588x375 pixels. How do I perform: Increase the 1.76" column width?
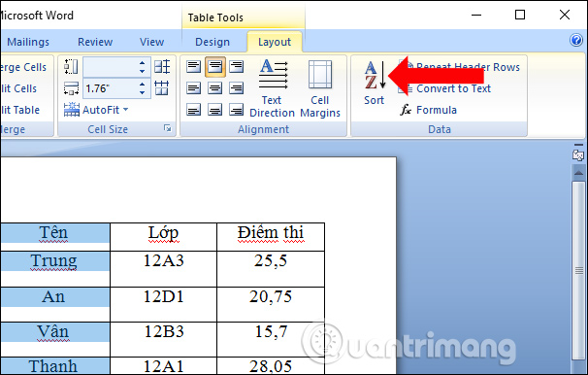pyautogui.click(x=142, y=85)
